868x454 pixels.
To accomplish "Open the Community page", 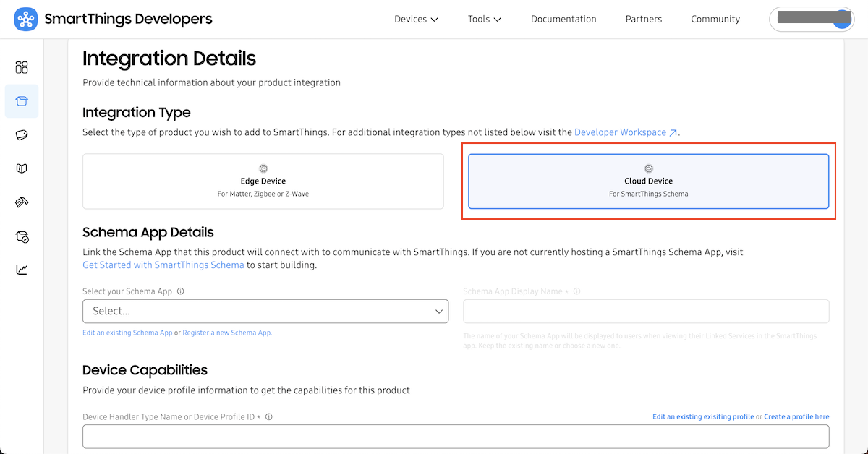I will point(715,20).
